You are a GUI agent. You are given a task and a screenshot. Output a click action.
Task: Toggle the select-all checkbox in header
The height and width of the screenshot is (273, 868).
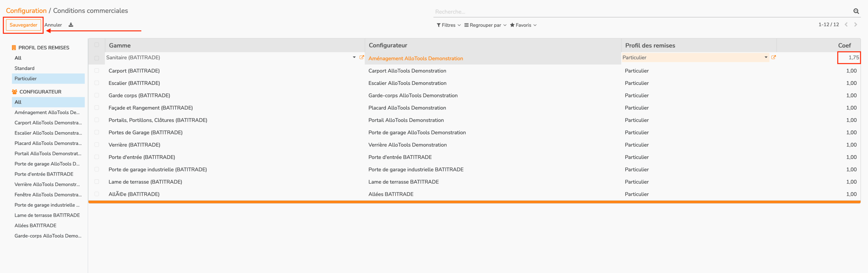(97, 45)
